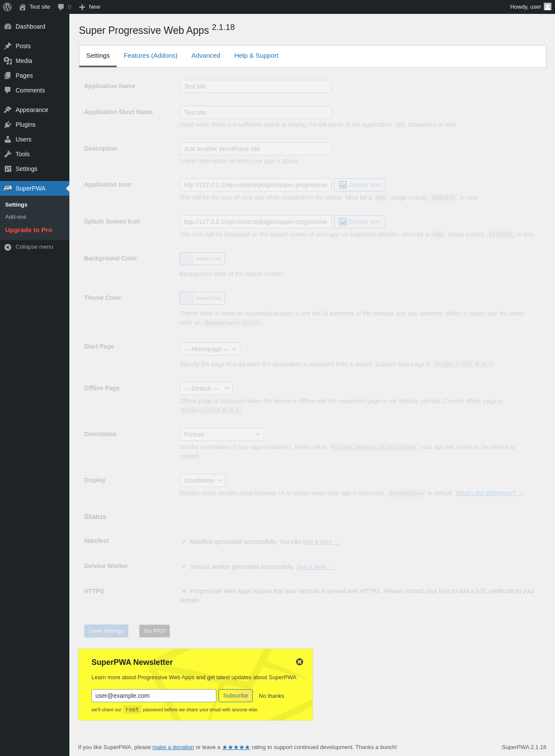555x756 pixels.
Task: Click the user avatar in admin bar
Action: click(x=548, y=7)
